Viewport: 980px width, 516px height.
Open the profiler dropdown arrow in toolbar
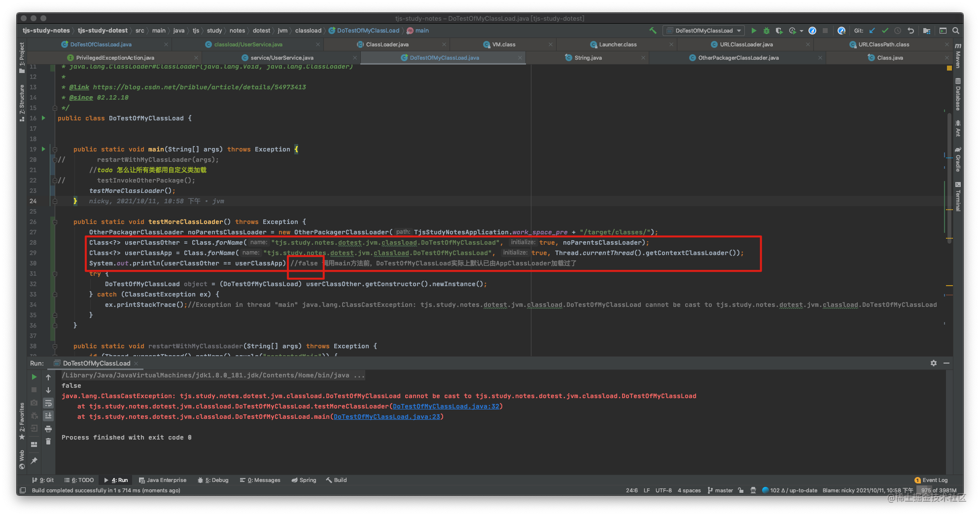click(x=802, y=31)
